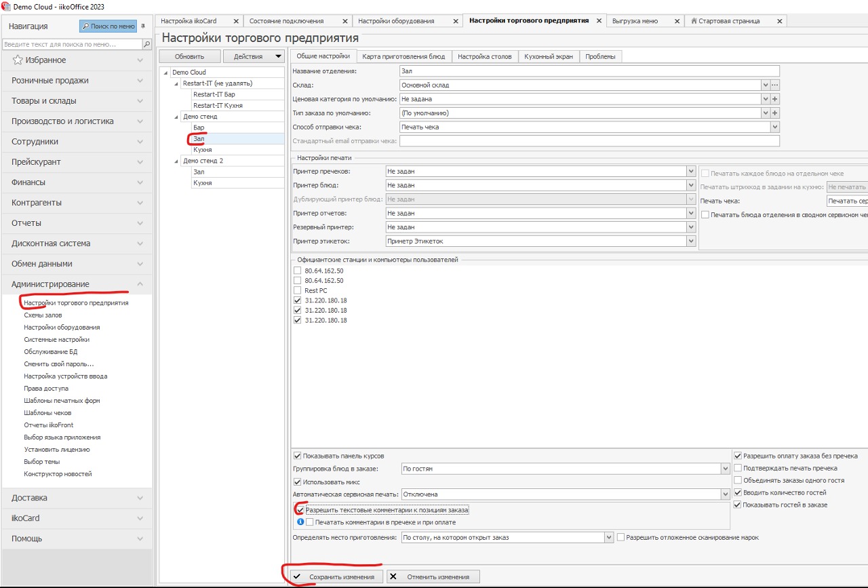Click the search icon in navigation search field
Viewport: 868px width, 588px height.
coord(146,44)
